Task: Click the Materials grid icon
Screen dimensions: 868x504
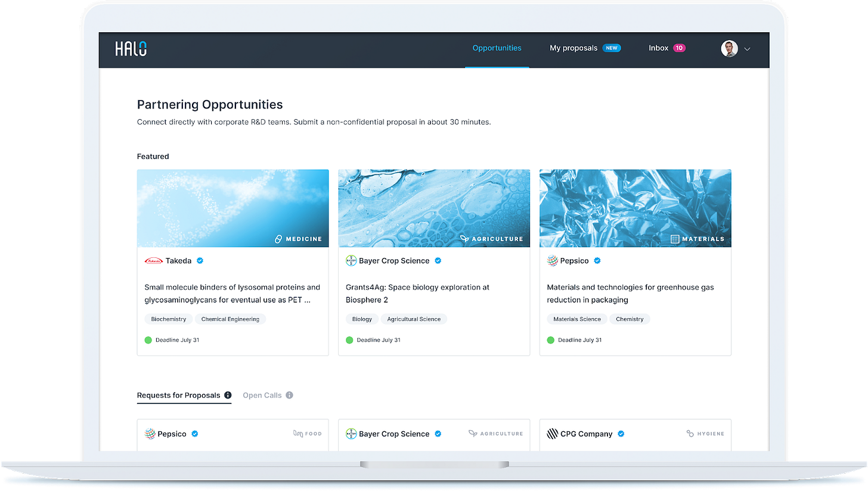Action: (x=675, y=239)
